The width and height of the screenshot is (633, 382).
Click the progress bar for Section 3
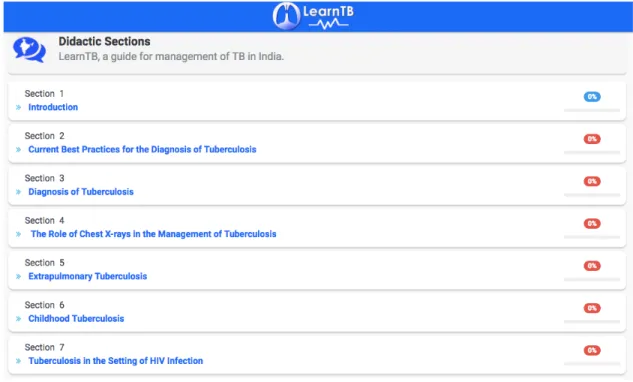click(x=592, y=195)
